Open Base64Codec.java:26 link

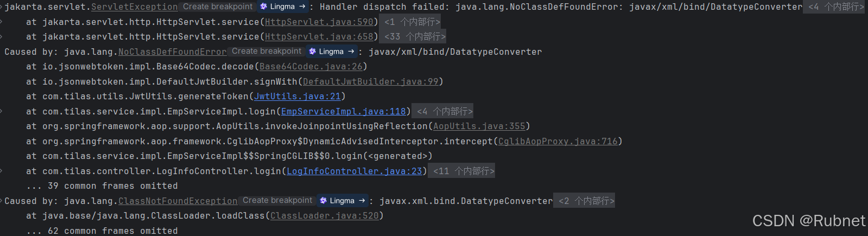(311, 67)
